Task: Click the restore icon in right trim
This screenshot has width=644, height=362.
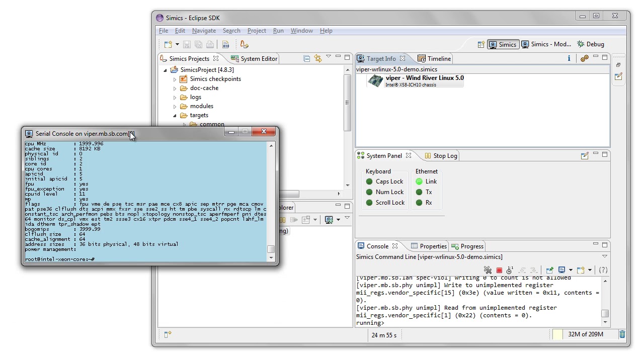Action: [x=618, y=65]
